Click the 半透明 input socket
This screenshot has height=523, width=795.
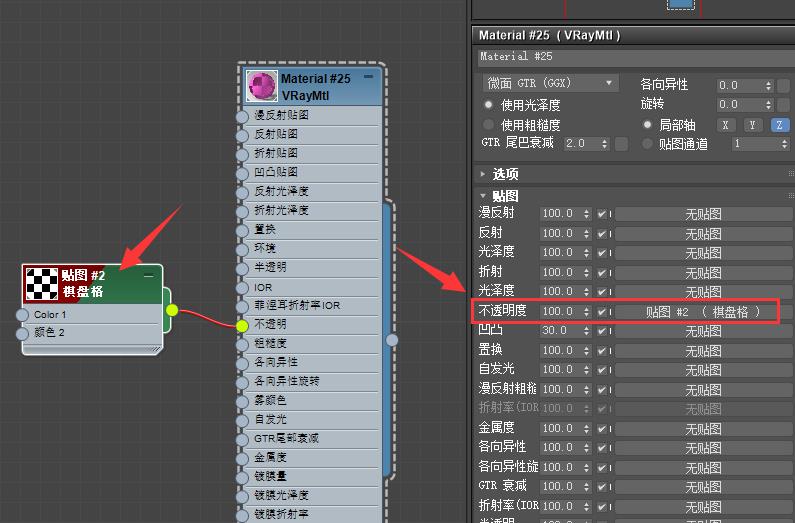tap(242, 268)
